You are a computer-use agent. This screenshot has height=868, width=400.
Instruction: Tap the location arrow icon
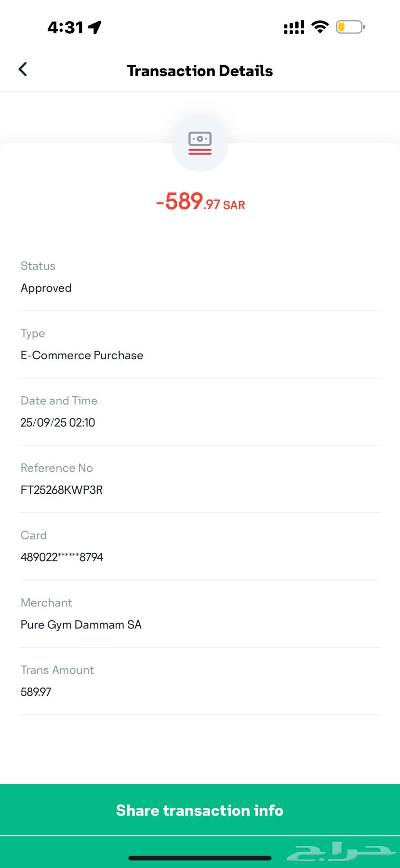point(95,27)
